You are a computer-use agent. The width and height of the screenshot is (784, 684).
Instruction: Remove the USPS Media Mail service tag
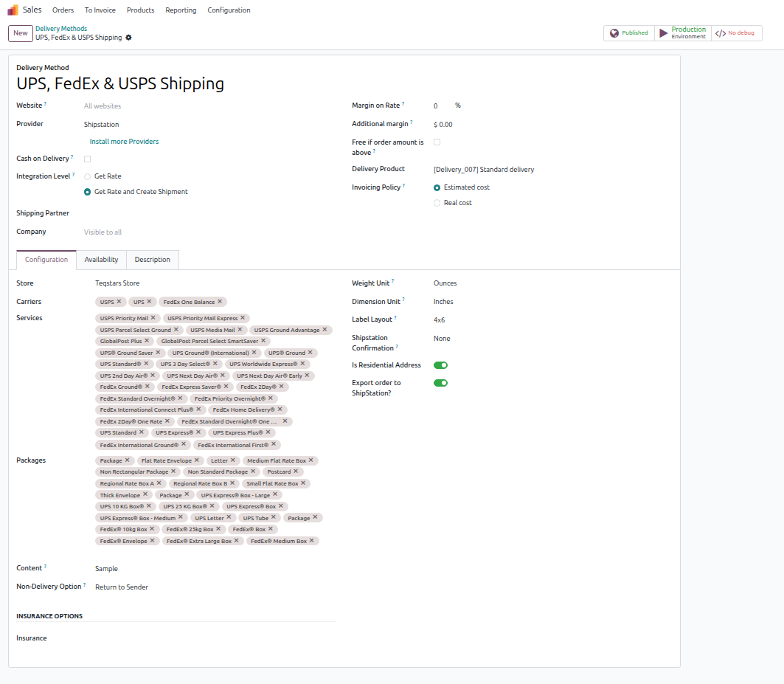pos(240,330)
